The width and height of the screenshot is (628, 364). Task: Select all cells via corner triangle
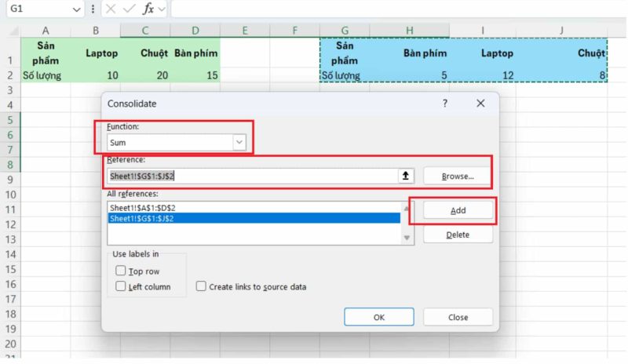click(x=13, y=31)
